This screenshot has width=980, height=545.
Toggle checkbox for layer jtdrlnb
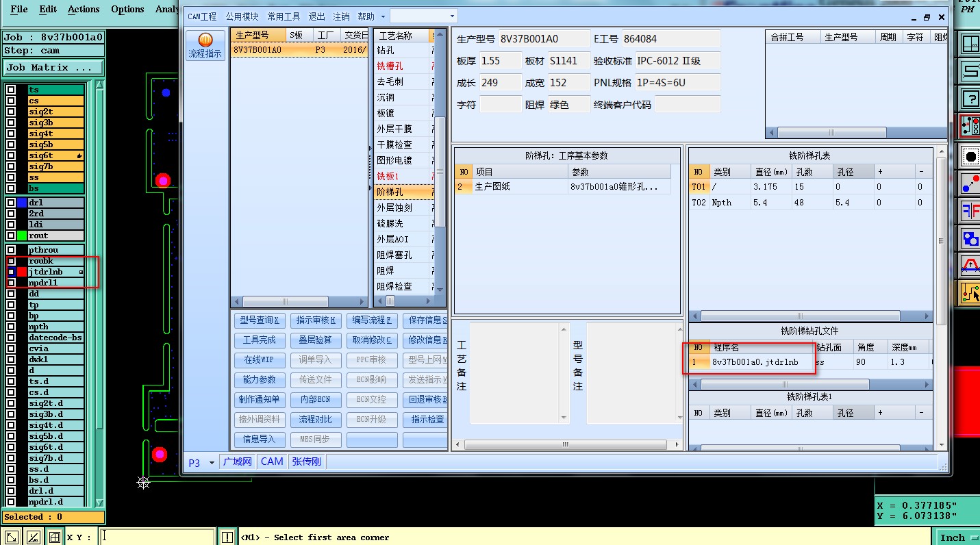pyautogui.click(x=11, y=272)
